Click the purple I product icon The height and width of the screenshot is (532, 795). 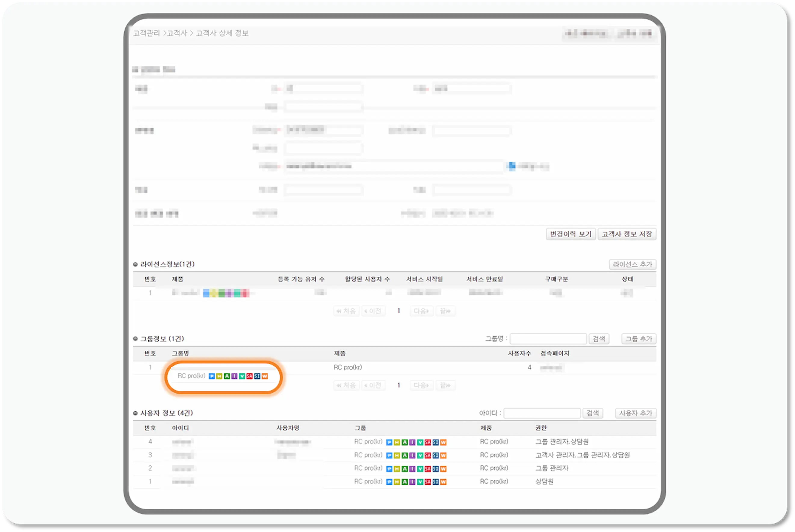(x=234, y=376)
